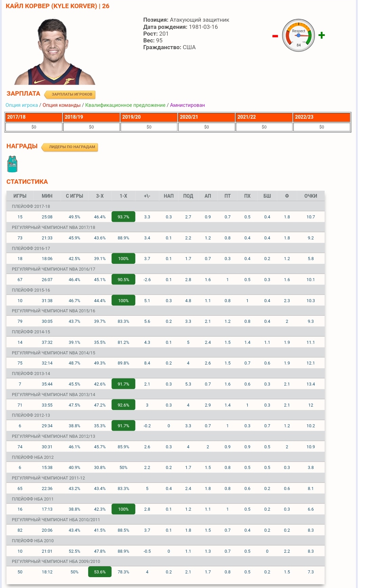This screenshot has height=588, width=366.
Task: Click the 49.3% three-point cell
Action: 100,363
